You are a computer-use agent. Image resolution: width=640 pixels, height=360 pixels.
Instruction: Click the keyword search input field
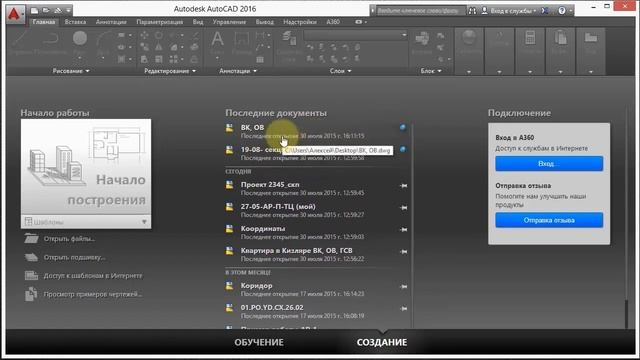point(420,11)
